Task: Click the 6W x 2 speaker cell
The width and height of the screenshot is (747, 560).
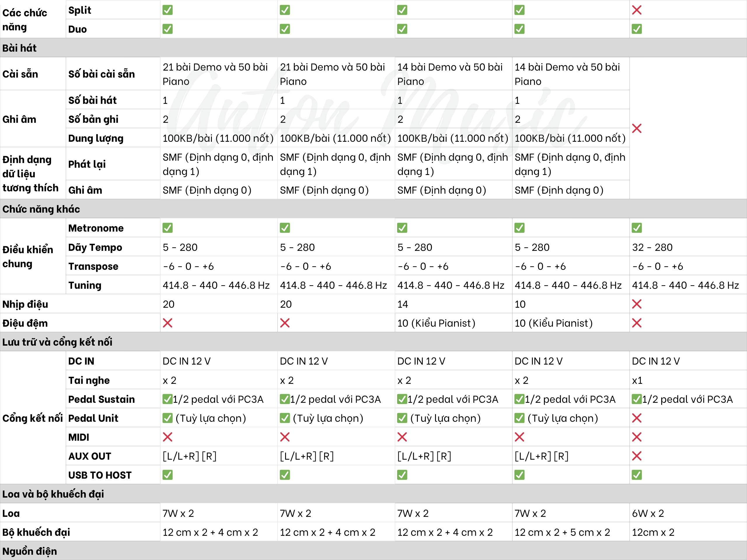Action: 648,513
